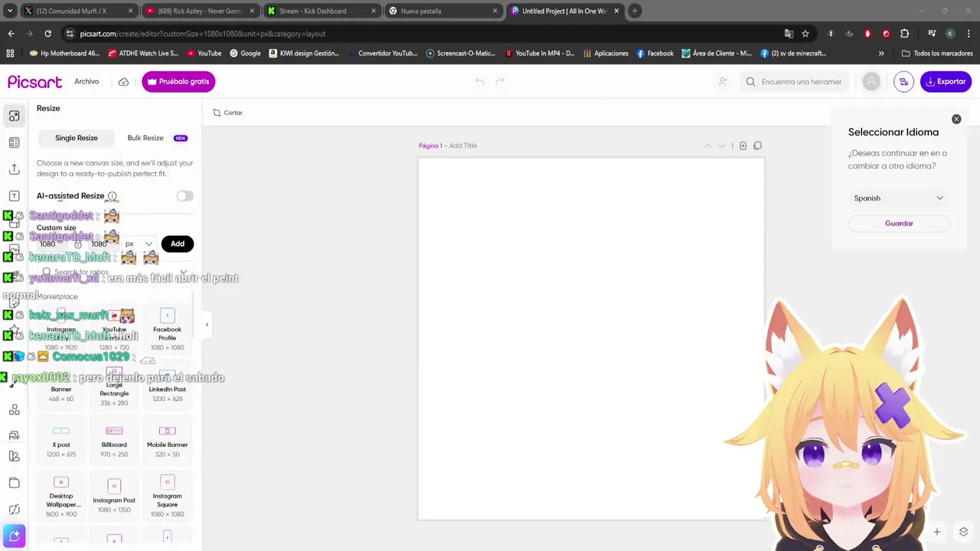The height and width of the screenshot is (551, 980).
Task: Select Desktop Wallpaper 1600 × 900 preset
Action: tap(61, 496)
